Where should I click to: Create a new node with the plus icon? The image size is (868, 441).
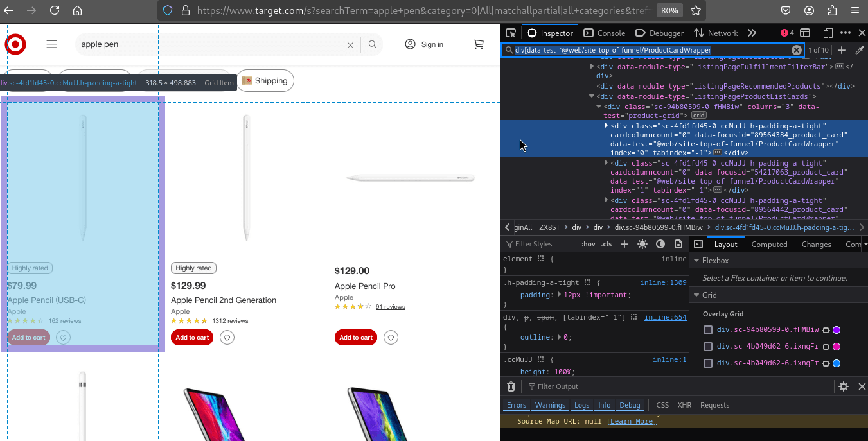point(842,50)
